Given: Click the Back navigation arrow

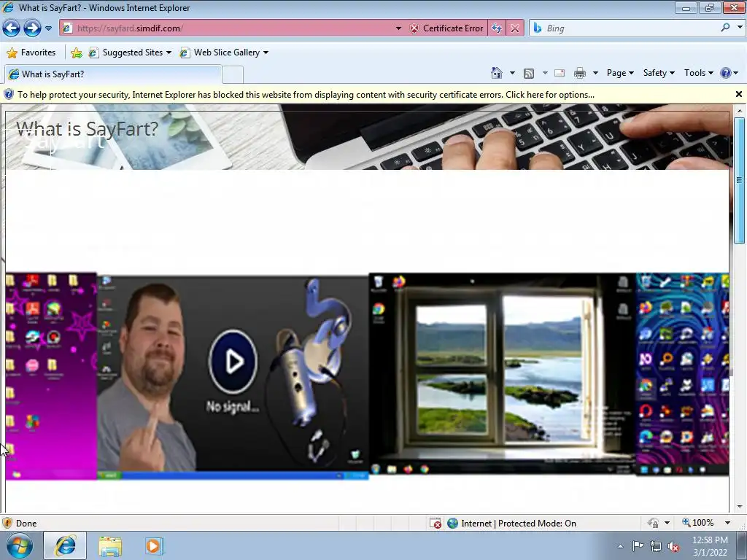Looking at the screenshot, I should [x=12, y=28].
